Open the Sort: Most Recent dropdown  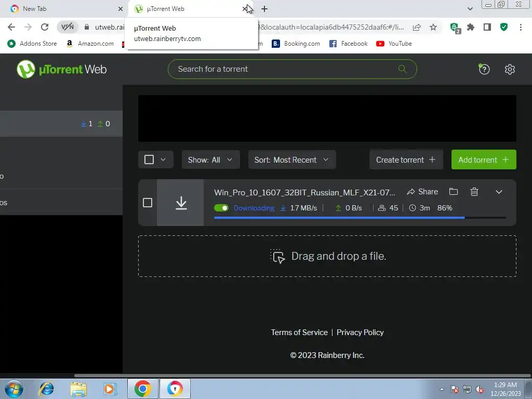coord(292,159)
